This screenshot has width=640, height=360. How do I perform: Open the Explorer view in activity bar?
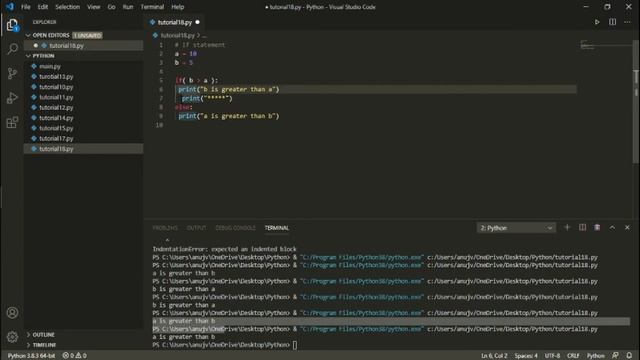coord(12,25)
